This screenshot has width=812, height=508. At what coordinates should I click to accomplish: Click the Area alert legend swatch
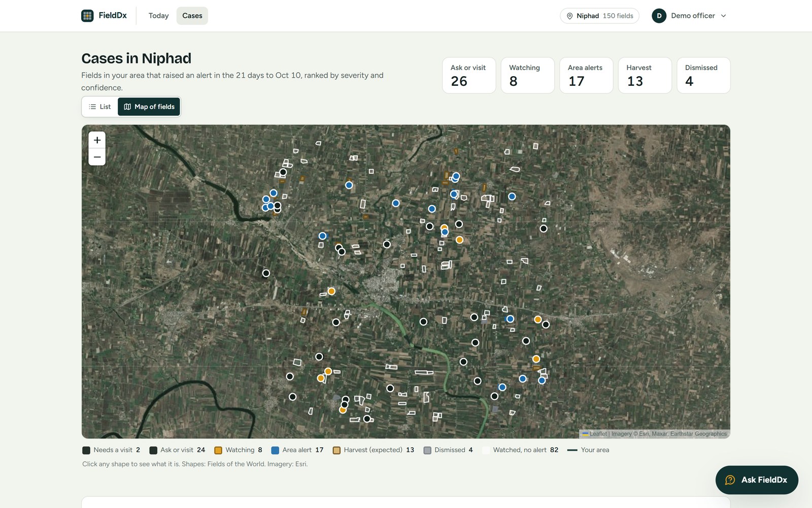coord(275,450)
